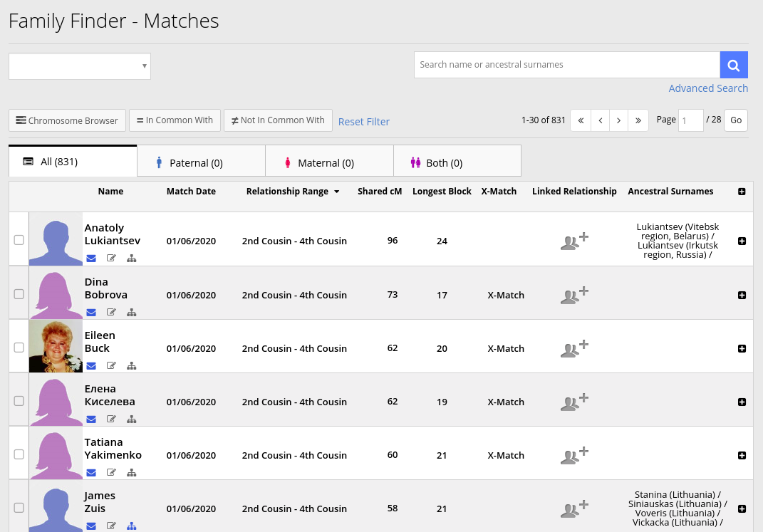Image resolution: width=763 pixels, height=532 pixels.
Task: Email Tatiana Yakimenko via envelope icon
Action: click(x=91, y=473)
